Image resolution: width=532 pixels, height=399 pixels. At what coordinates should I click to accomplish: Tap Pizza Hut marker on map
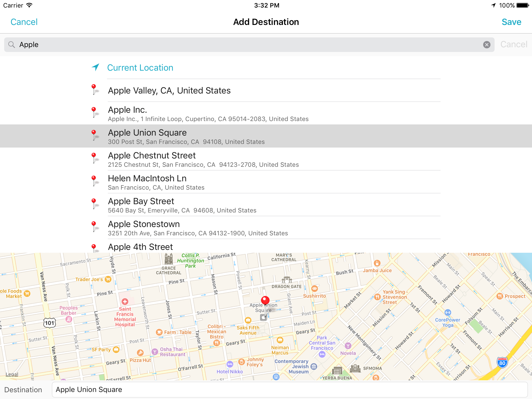(x=140, y=353)
